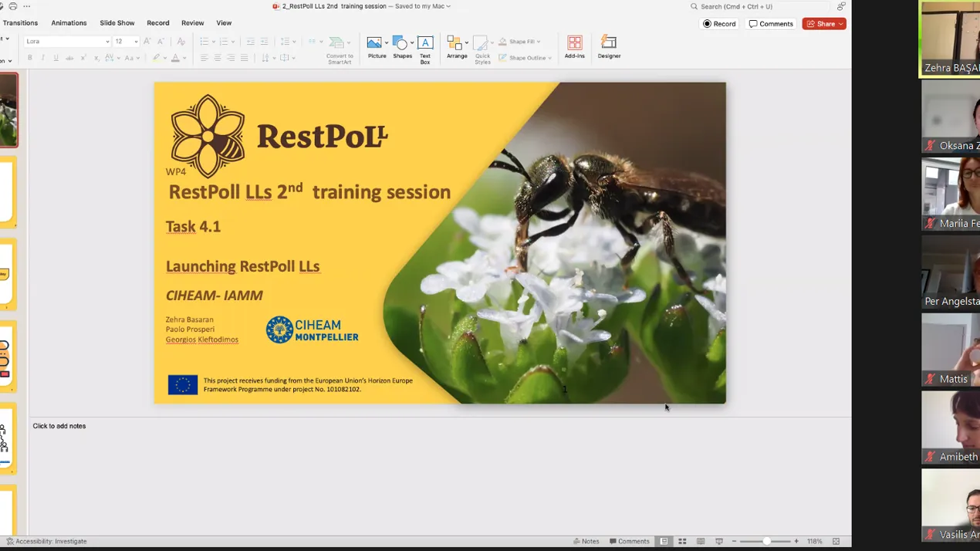The height and width of the screenshot is (551, 980).
Task: Open the Change Case dropdown
Action: 133,58
